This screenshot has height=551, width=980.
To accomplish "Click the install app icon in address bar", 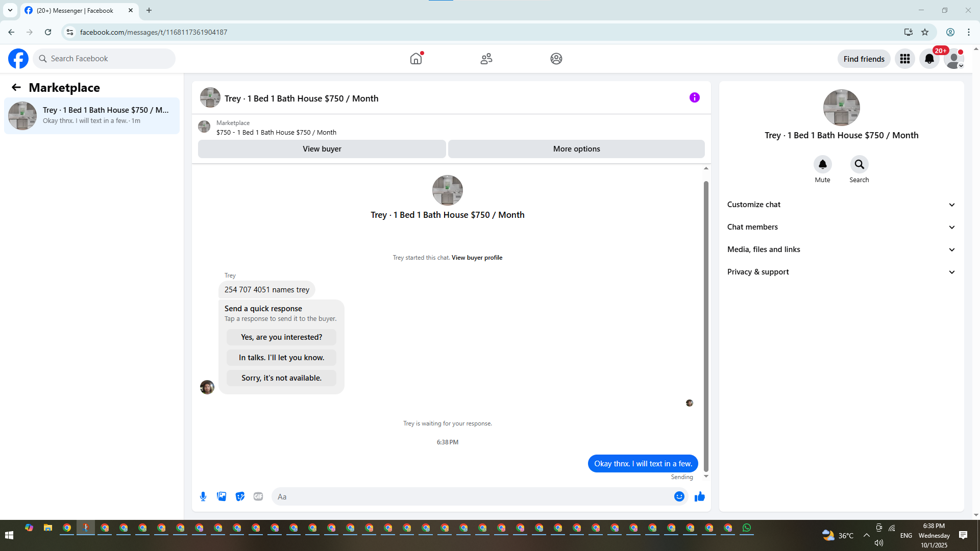I will coord(909,32).
